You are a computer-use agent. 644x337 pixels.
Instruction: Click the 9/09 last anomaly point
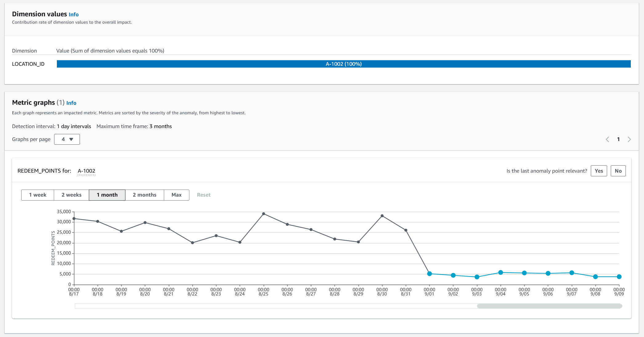[619, 277]
